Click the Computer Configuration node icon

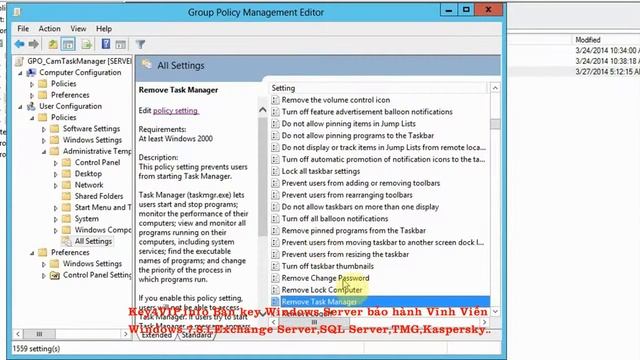pyautogui.click(x=31, y=72)
